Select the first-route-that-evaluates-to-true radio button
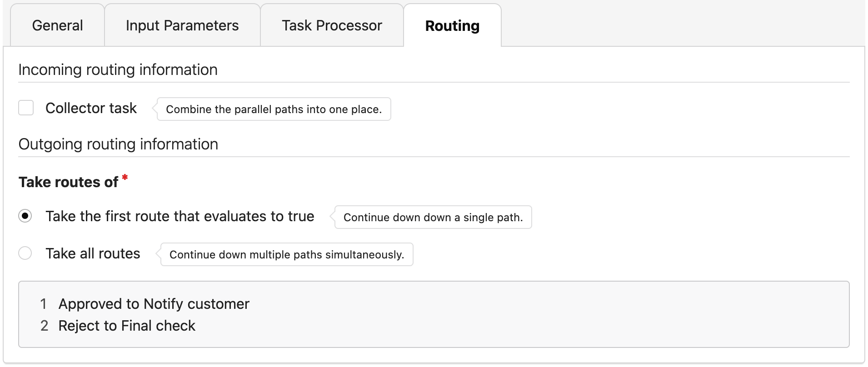 click(x=25, y=216)
